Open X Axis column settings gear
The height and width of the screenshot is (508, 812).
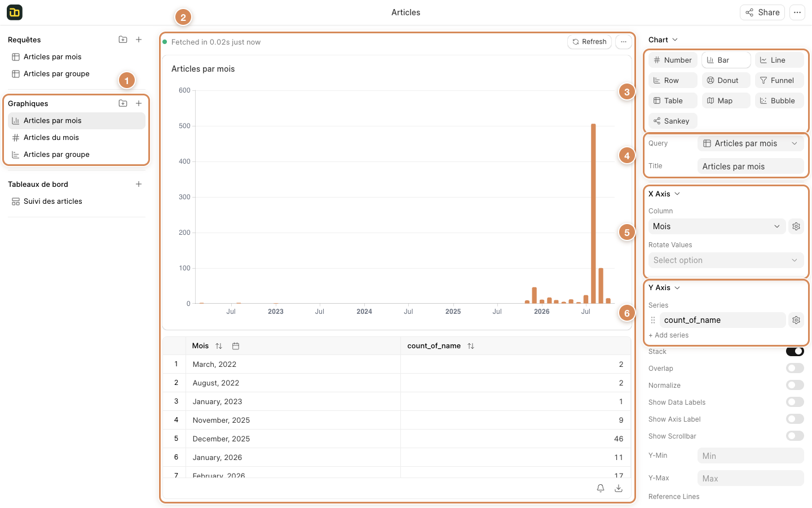pyautogui.click(x=796, y=226)
